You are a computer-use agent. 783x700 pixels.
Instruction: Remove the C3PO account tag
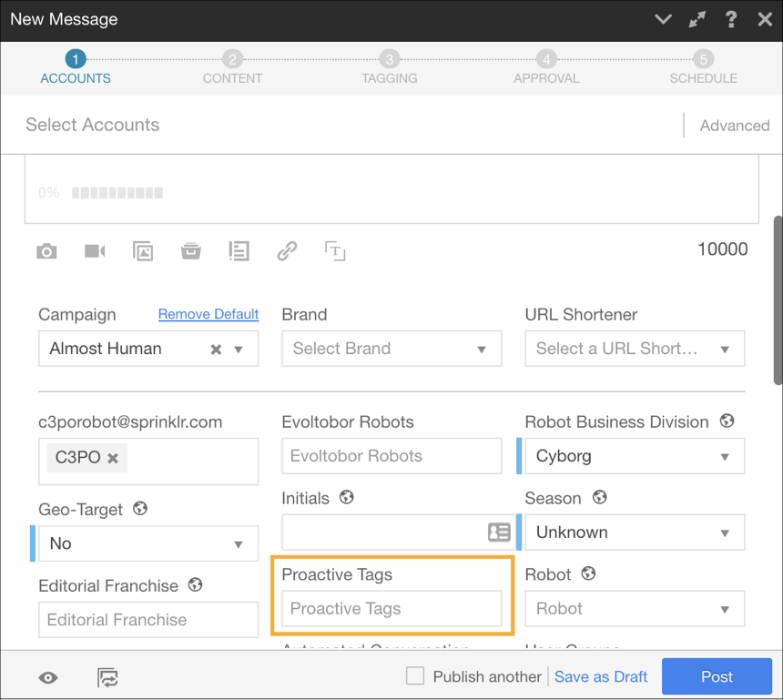pos(114,458)
